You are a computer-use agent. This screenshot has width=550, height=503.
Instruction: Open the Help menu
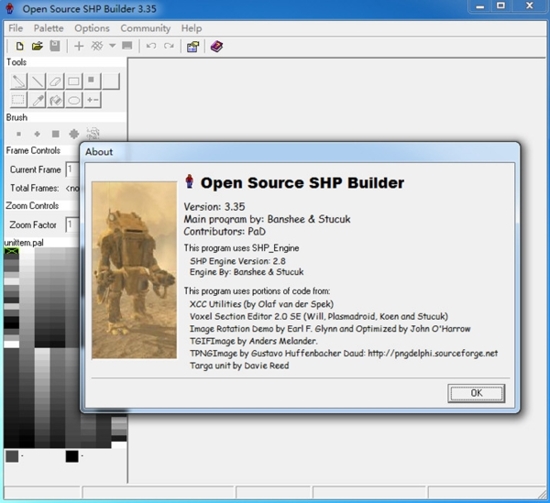click(x=192, y=28)
